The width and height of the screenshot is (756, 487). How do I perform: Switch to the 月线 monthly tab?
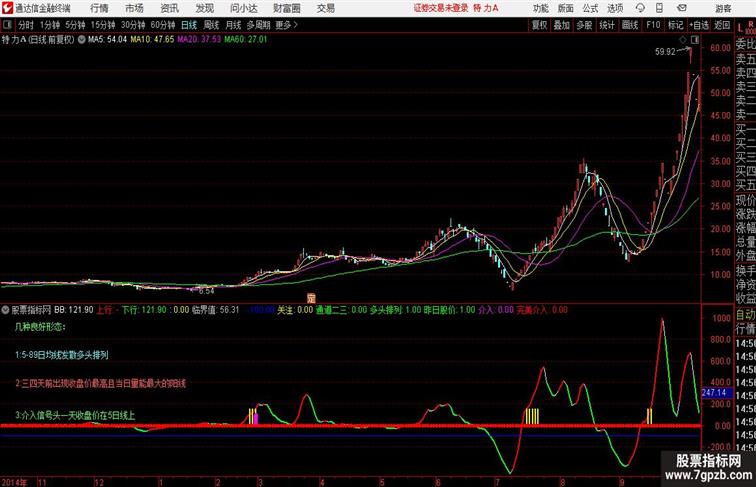[x=233, y=25]
